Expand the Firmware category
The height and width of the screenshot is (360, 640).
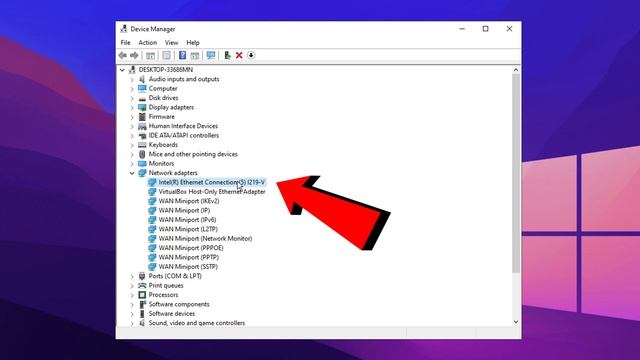click(x=132, y=117)
